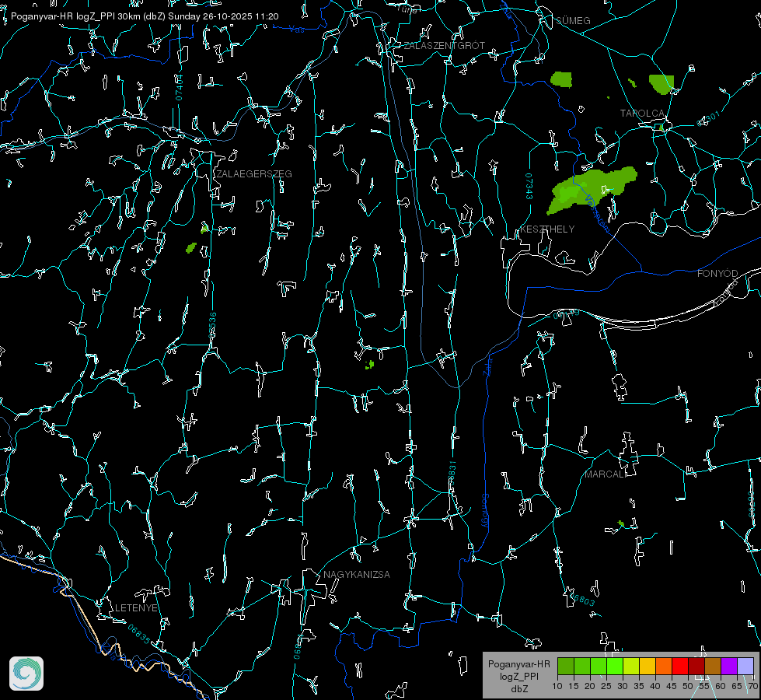Click the radar title text 'Poganyvar-HR logZ_PPI 30km'
Screen dimensions: 761x700
pyautogui.click(x=75, y=16)
